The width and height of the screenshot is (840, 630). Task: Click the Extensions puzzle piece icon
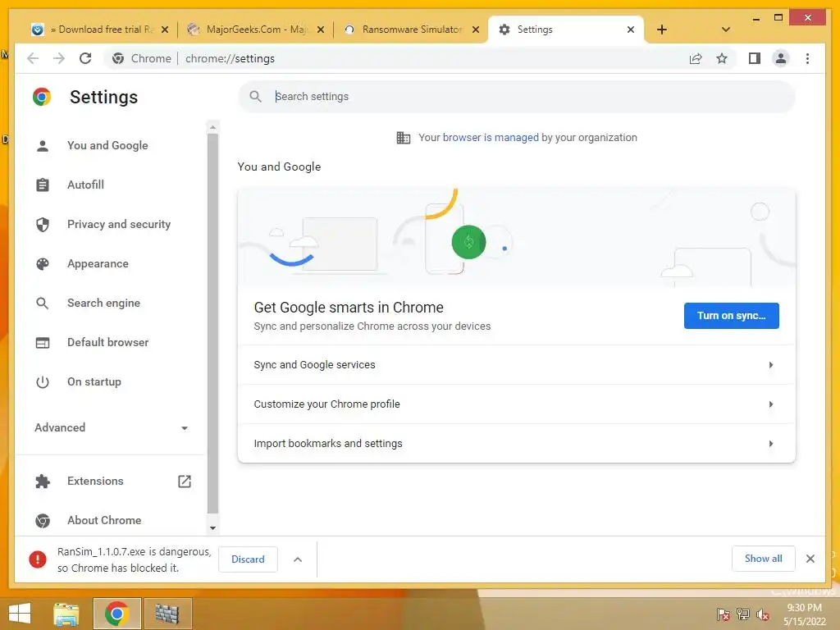pos(43,481)
